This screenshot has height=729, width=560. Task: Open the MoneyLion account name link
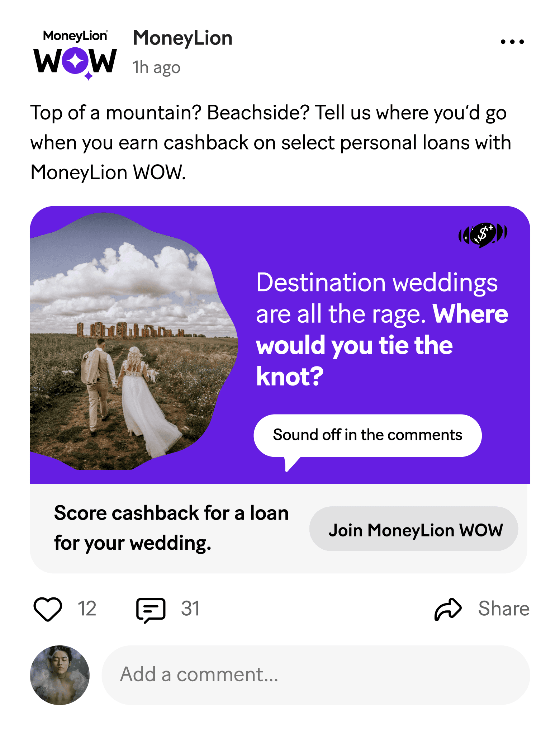pyautogui.click(x=183, y=38)
